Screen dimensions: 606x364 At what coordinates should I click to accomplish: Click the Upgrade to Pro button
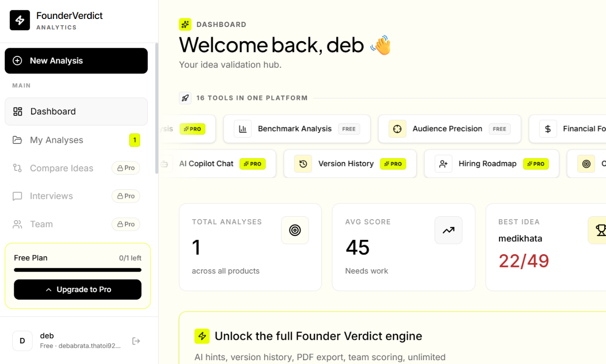(77, 289)
